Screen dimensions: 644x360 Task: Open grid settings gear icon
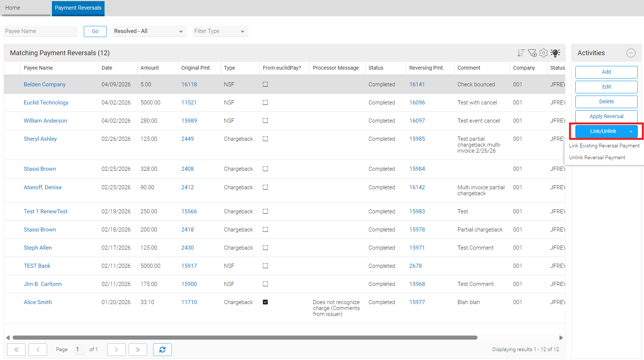click(x=544, y=53)
